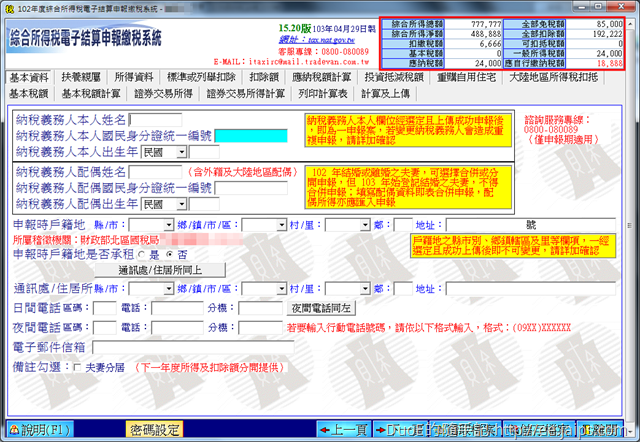Click 日間電話 分機 field

pos(260,308)
